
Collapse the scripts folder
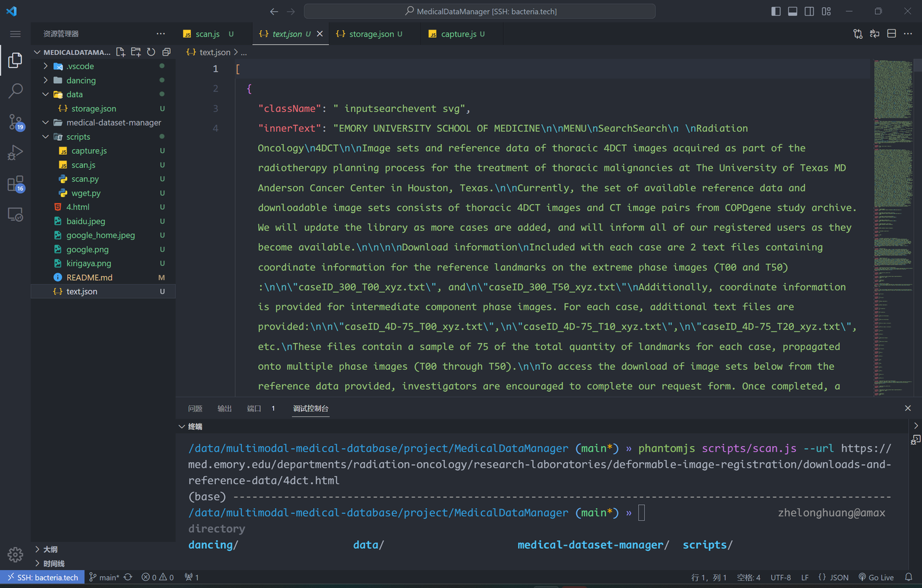(x=78, y=136)
